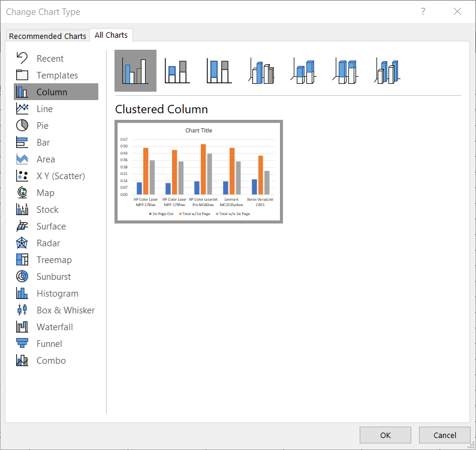The image size is (476, 450).
Task: Click the Help question mark button
Action: click(423, 11)
